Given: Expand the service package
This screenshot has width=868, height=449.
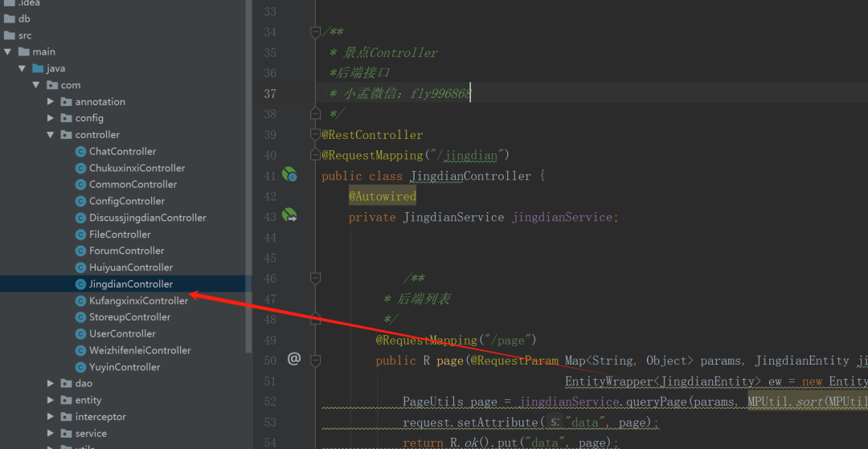Looking at the screenshot, I should tap(51, 433).
